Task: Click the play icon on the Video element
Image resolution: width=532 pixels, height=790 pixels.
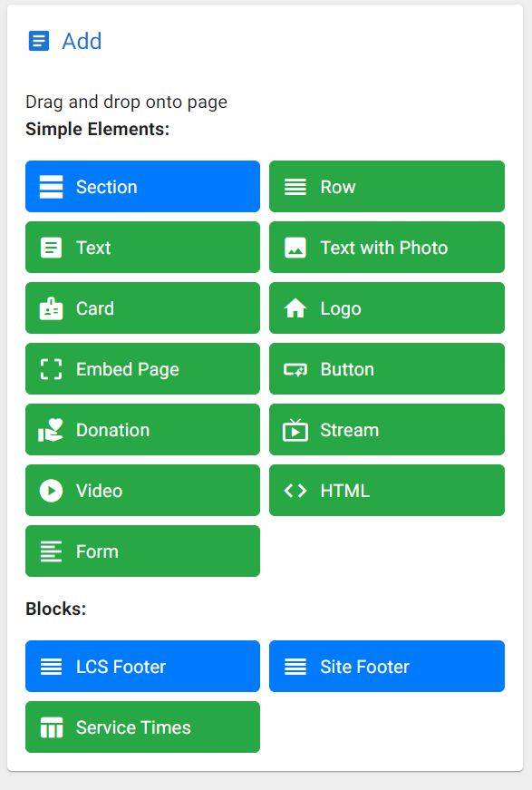Action: click(x=52, y=490)
